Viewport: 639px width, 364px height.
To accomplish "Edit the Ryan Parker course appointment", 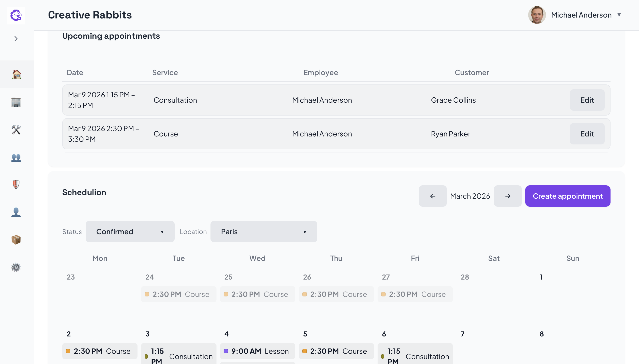I will coord(587,134).
